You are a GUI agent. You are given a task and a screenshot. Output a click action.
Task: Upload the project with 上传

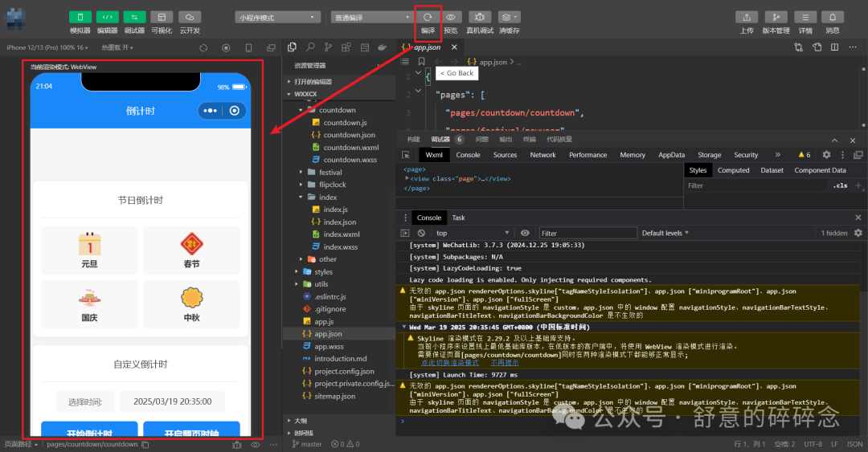pyautogui.click(x=746, y=17)
